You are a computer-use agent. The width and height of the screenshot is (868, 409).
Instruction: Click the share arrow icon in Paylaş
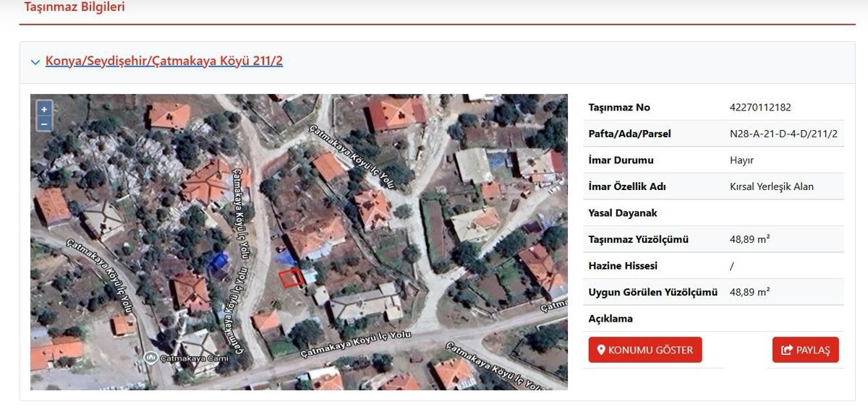tap(787, 350)
